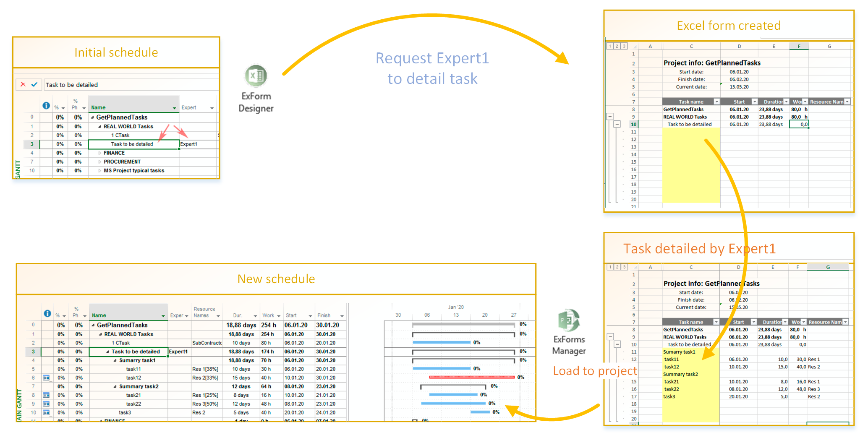
Task: Open Resource Name filter in Excel form created
Action: pos(847,102)
